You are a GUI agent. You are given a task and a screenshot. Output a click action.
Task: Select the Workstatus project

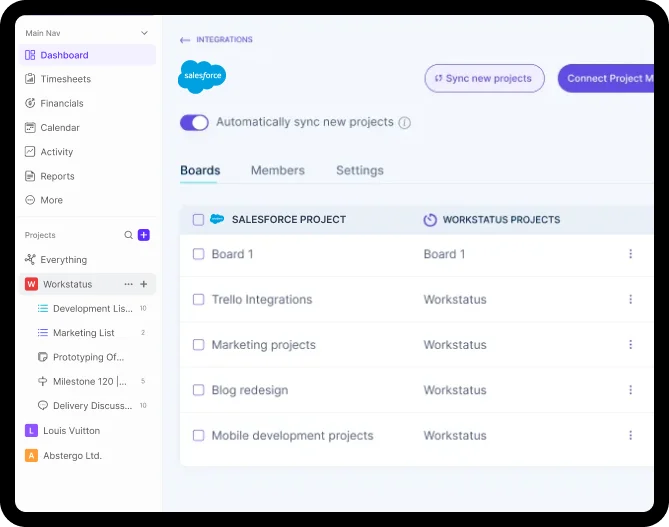[x=87, y=284]
